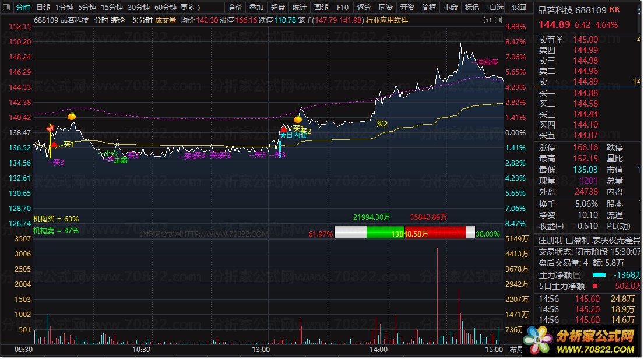
Task: Click the 买1 signal near the open
Action: (69, 145)
